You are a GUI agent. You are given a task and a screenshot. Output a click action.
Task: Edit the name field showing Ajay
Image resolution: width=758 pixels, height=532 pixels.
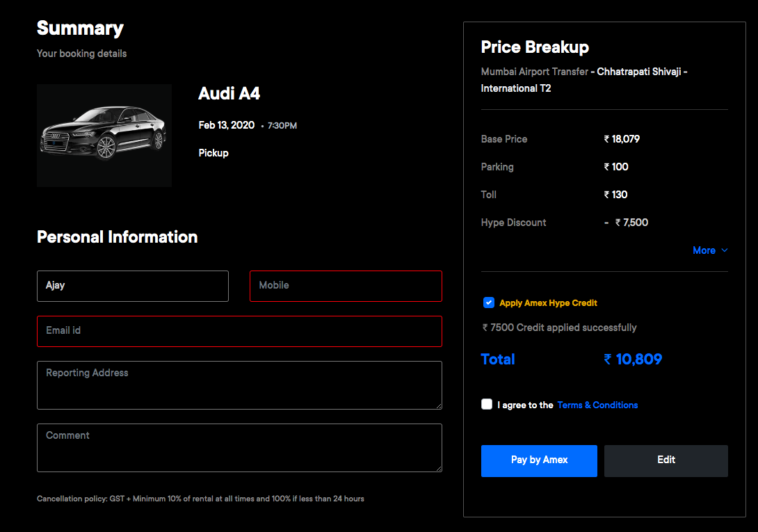132,286
